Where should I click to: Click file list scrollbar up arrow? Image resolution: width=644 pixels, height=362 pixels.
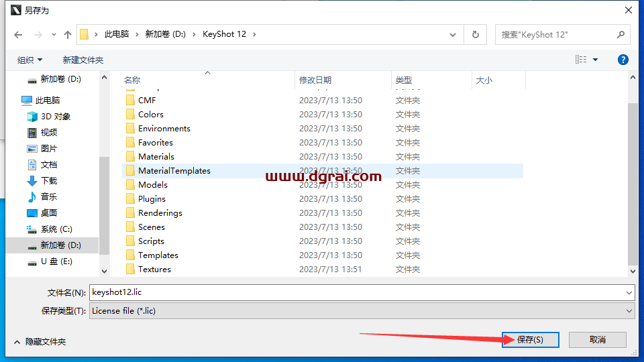(x=633, y=77)
